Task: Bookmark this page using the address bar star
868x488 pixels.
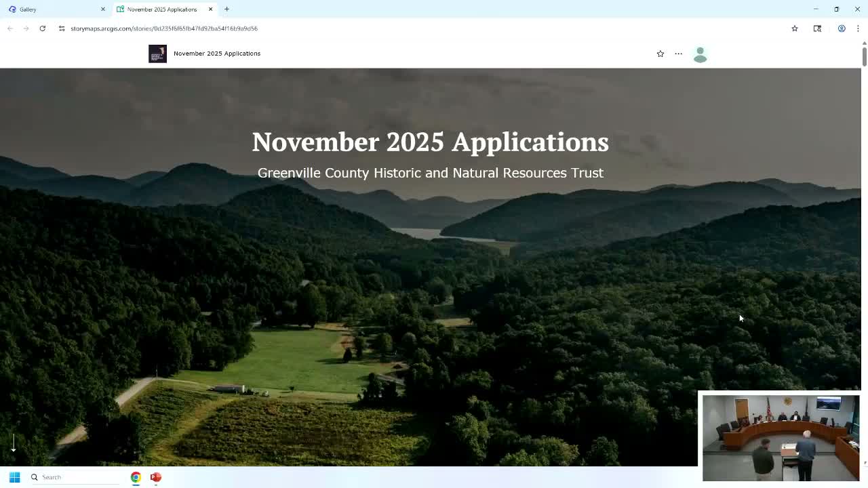Action: coord(794,28)
